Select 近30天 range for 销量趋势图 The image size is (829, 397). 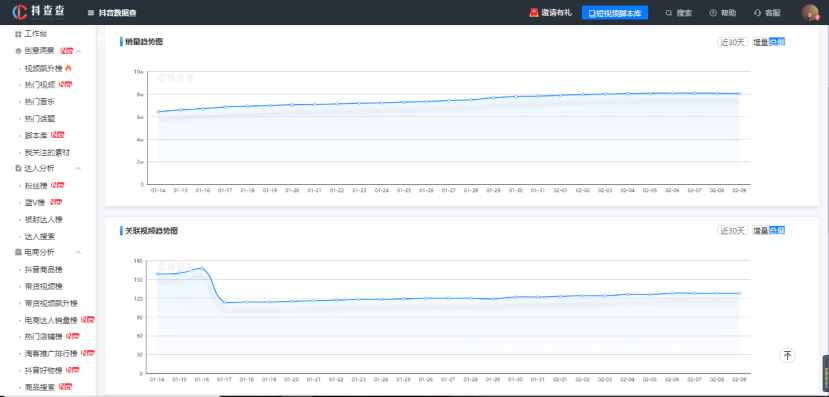(x=732, y=42)
